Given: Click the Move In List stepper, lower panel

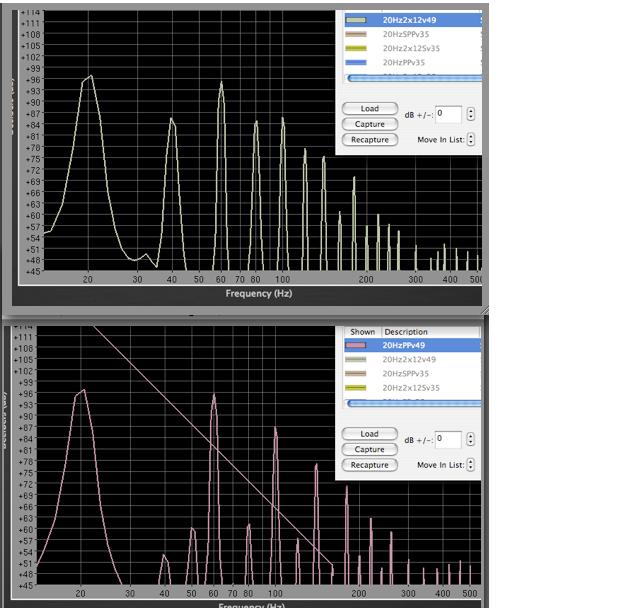Looking at the screenshot, I should point(471,465).
